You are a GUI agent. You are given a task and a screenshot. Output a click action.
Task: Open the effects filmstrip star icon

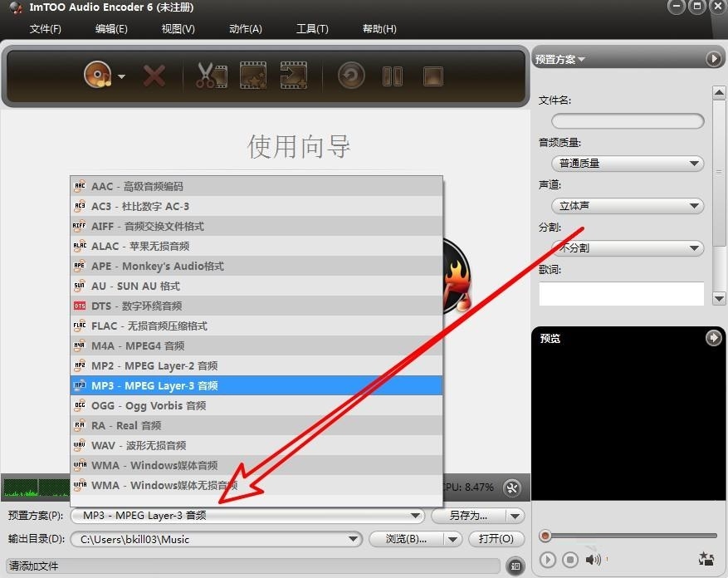253,76
